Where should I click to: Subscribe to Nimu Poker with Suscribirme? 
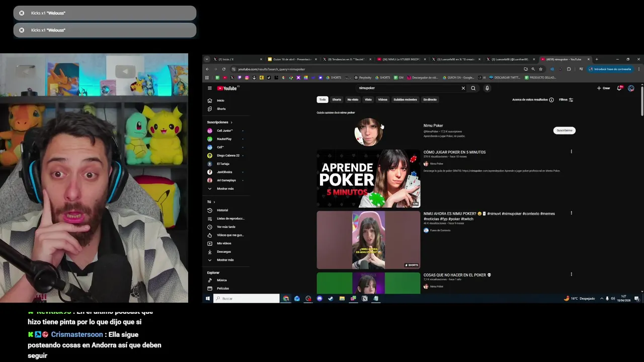(565, 130)
